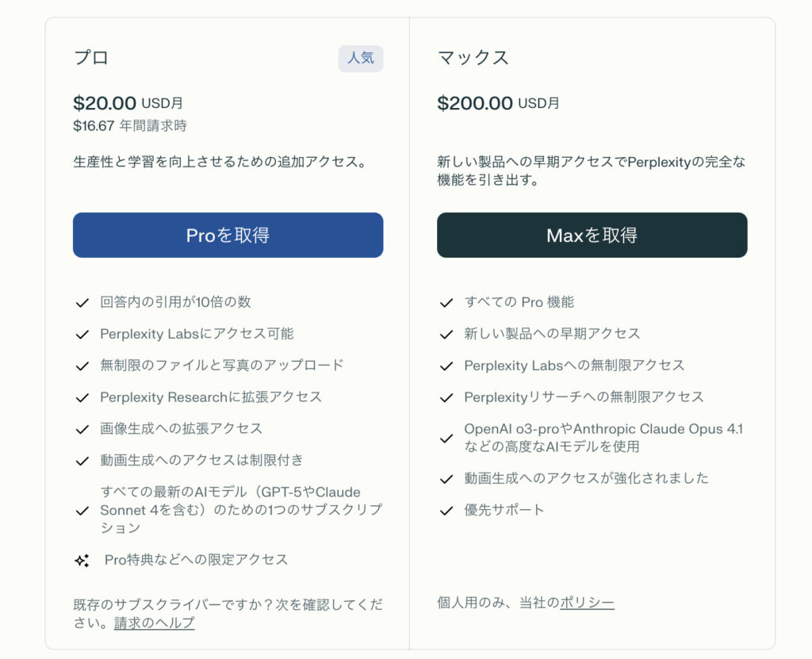Screen dimensions: 812x659
Task: Click the マックス plan heading
Action: pyautogui.click(x=473, y=58)
